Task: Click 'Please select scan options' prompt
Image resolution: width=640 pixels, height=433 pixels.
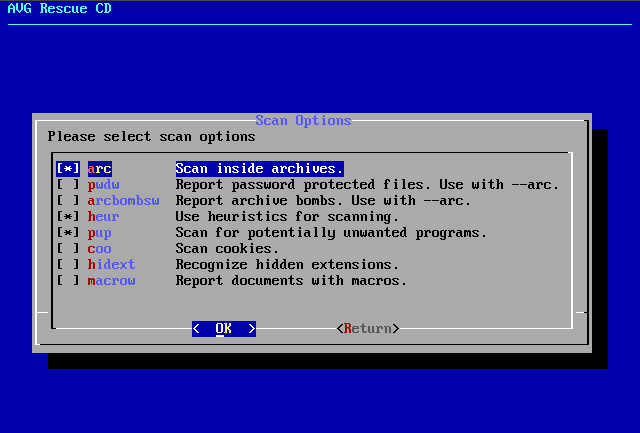Action: 151,136
